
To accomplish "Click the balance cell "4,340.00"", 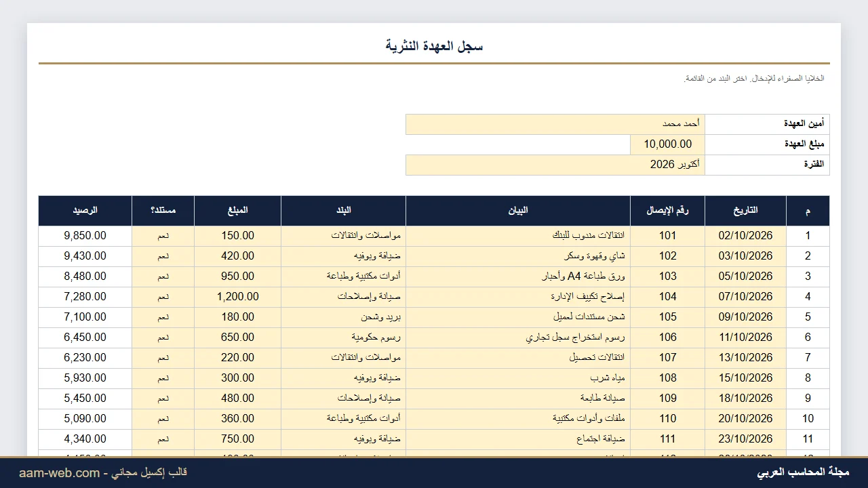I will [x=85, y=439].
